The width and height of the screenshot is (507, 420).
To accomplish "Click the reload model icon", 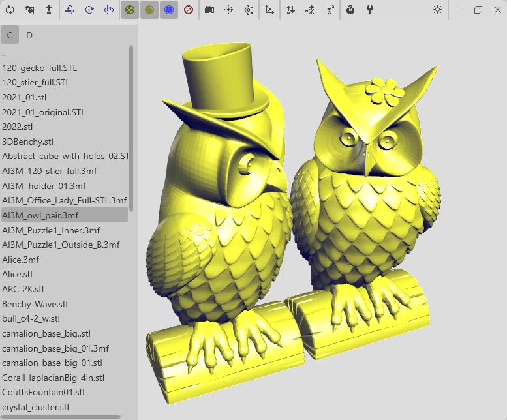I will [x=10, y=10].
